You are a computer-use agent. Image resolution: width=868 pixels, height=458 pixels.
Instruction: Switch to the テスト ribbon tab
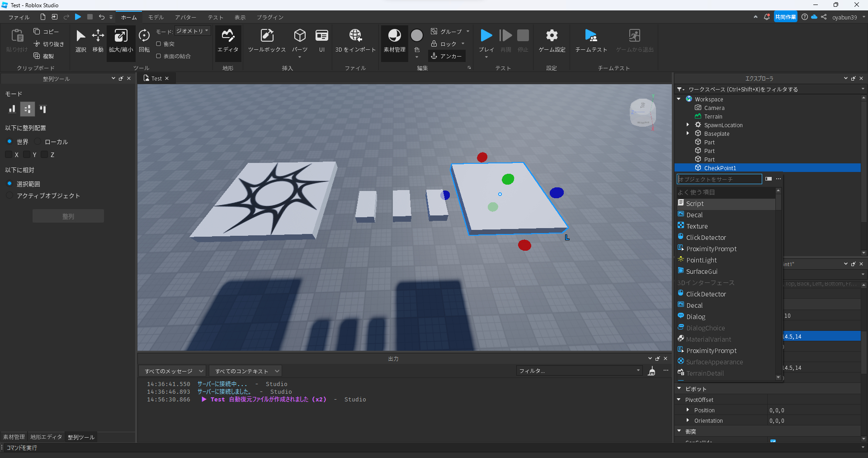click(216, 17)
